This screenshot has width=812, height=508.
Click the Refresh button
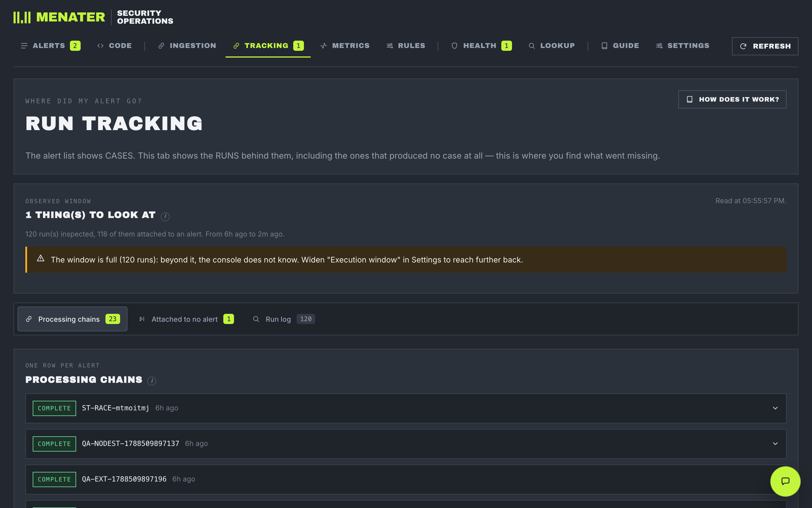tap(765, 46)
